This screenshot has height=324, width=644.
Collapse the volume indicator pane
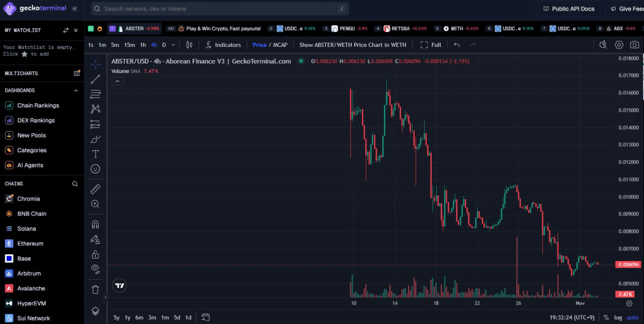(117, 81)
